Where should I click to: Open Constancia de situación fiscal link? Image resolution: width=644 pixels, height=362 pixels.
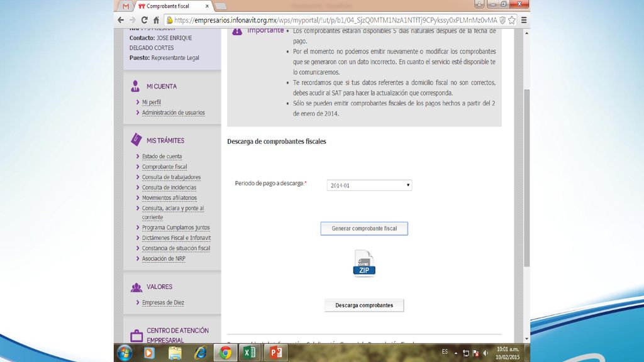(176, 248)
